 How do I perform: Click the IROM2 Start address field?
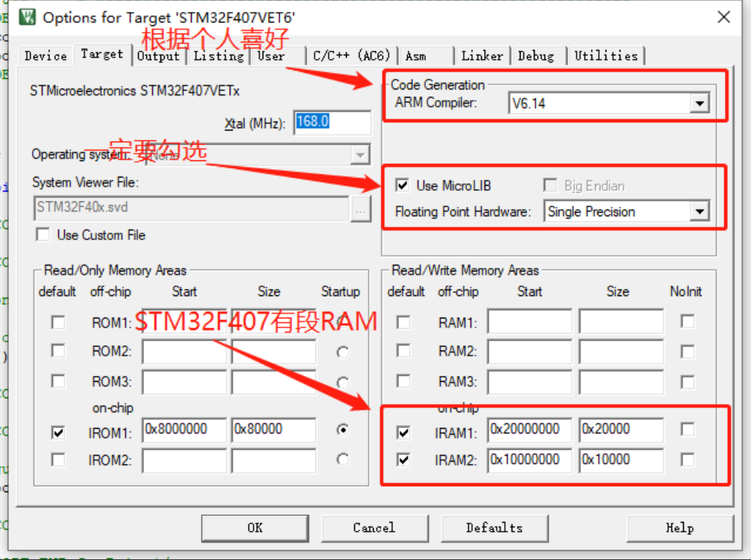[x=184, y=460]
